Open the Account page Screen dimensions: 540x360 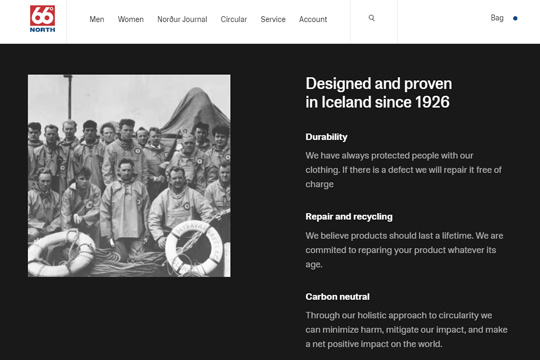pyautogui.click(x=313, y=19)
